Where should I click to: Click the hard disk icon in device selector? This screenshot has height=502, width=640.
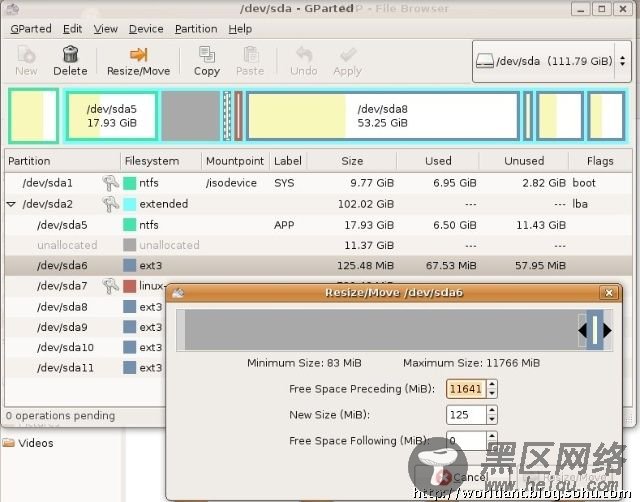click(484, 61)
